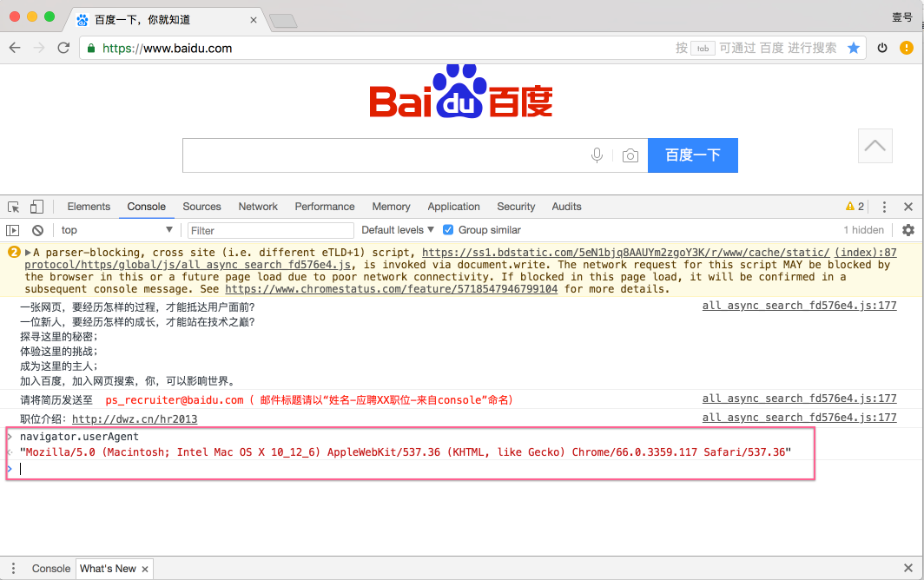Viewport: 924px width, 580px height.
Task: Open a new browser tab
Action: pos(283,21)
